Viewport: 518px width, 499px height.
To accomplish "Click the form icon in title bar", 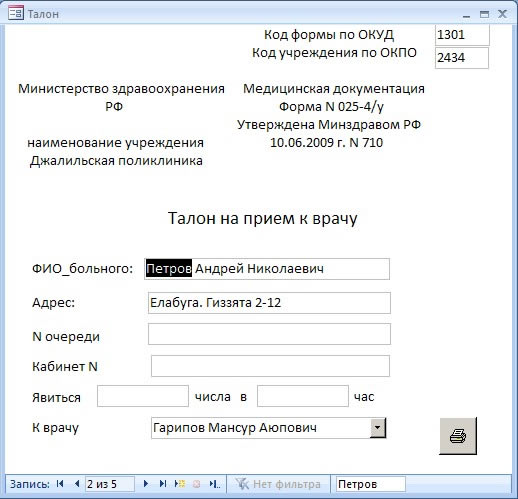I will (x=16, y=14).
